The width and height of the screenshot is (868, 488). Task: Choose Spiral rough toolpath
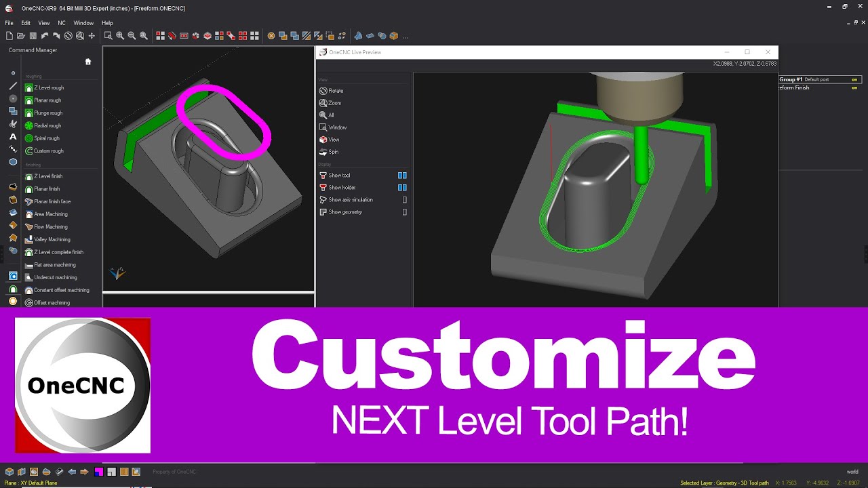tap(43, 138)
